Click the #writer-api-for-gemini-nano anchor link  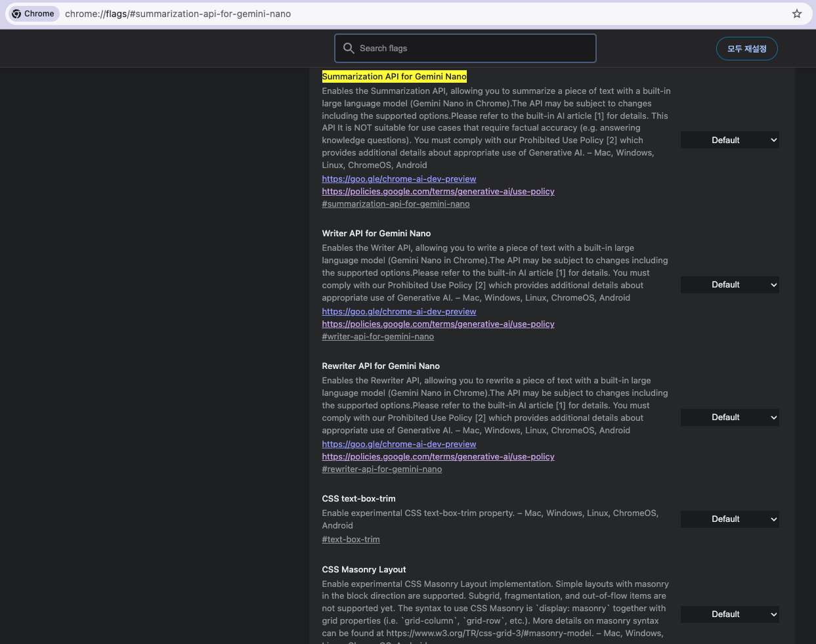pos(378,337)
